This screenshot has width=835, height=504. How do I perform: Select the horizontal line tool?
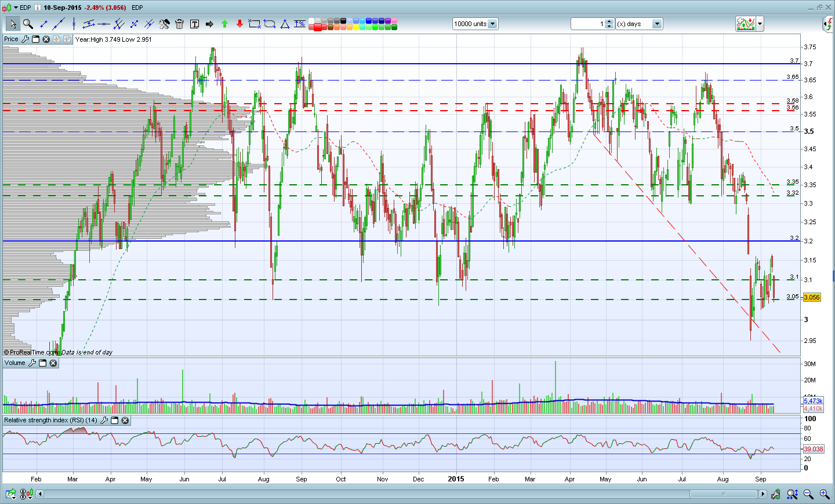click(104, 24)
